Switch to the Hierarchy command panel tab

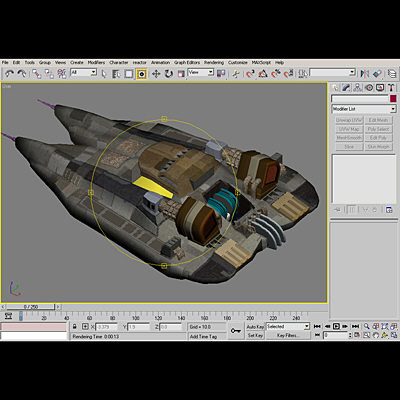357,88
